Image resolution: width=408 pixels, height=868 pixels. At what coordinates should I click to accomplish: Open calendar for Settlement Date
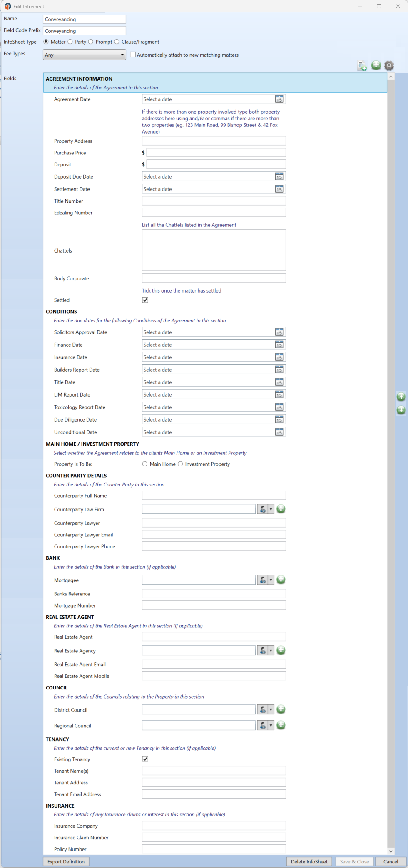(279, 189)
